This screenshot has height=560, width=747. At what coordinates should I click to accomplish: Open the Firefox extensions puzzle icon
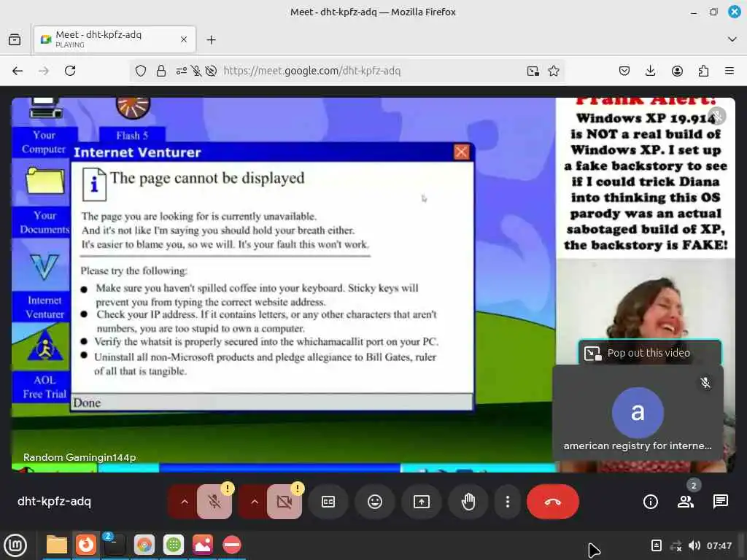[x=703, y=71]
